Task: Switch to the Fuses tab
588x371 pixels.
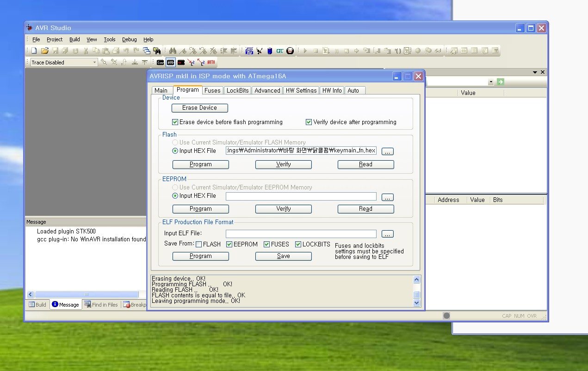Action: tap(213, 90)
